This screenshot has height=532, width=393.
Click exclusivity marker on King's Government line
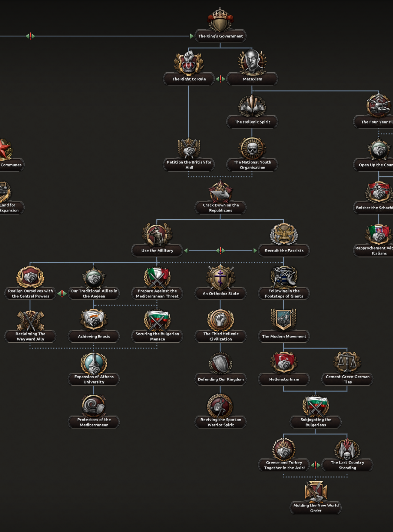point(30,36)
